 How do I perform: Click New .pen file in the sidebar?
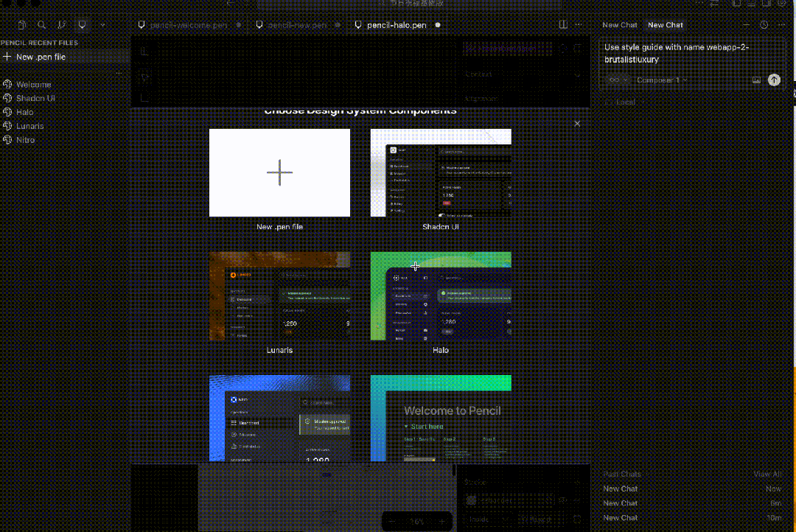pos(41,57)
